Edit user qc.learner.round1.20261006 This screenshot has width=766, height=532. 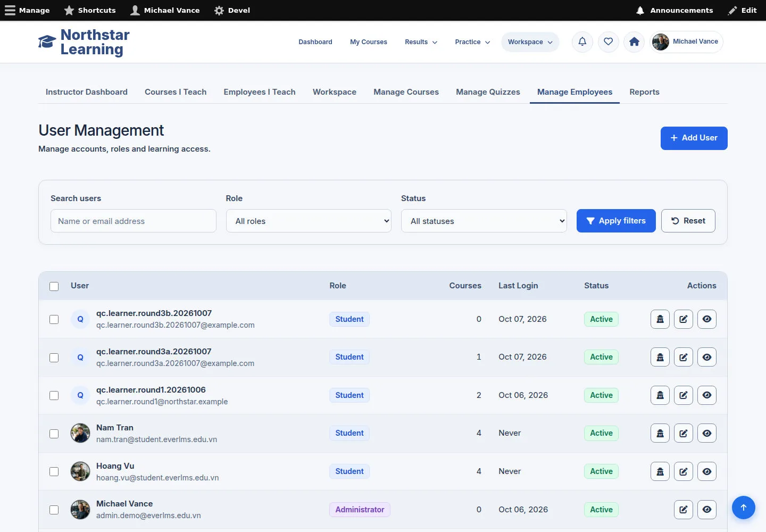pos(684,395)
